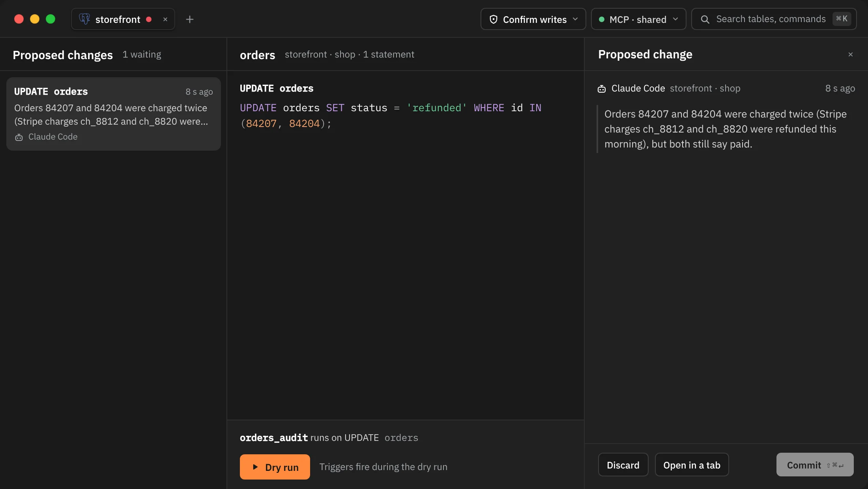Open the MCP · shared dropdown
868x489 pixels.
(x=638, y=19)
